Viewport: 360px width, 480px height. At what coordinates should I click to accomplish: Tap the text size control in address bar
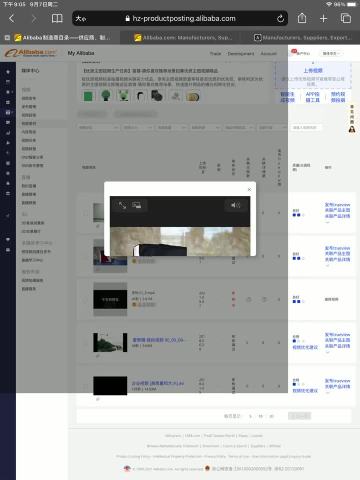[80, 19]
